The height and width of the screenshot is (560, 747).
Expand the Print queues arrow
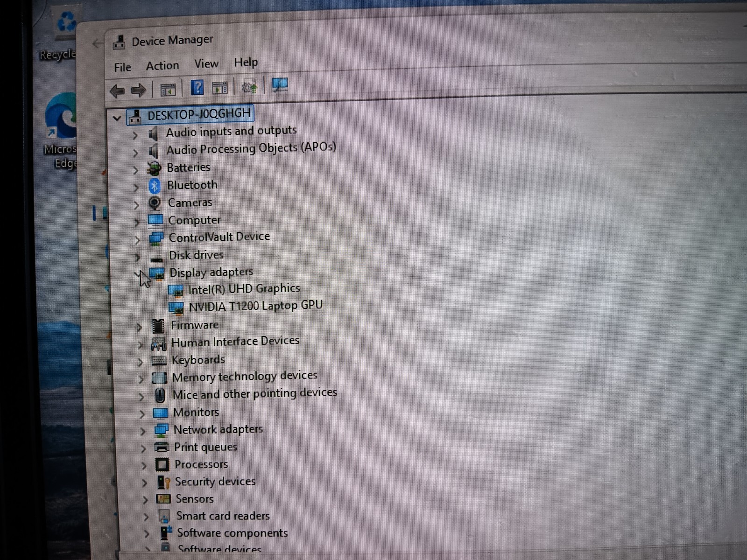pyautogui.click(x=143, y=449)
